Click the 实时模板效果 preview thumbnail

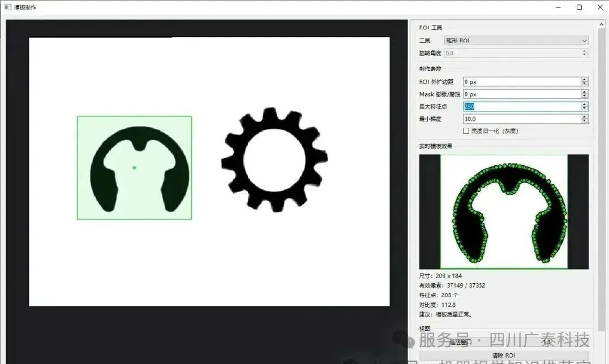tap(504, 211)
